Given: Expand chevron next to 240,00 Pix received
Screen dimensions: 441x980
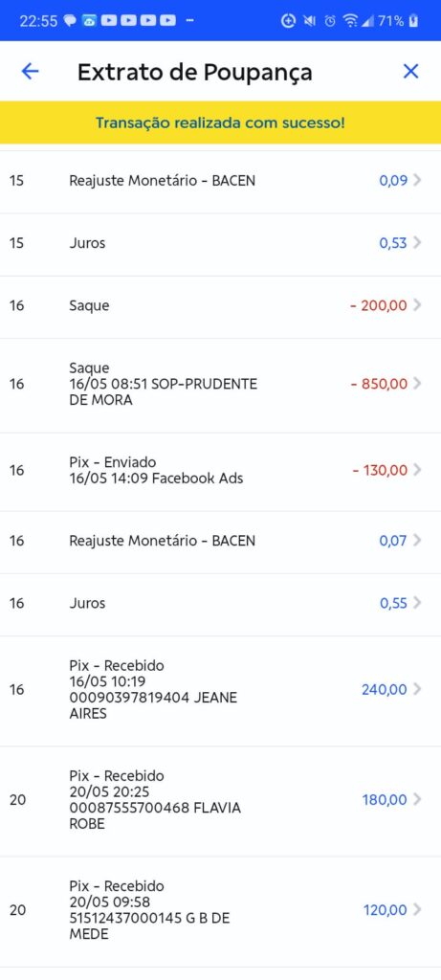Looking at the screenshot, I should coord(417,689).
